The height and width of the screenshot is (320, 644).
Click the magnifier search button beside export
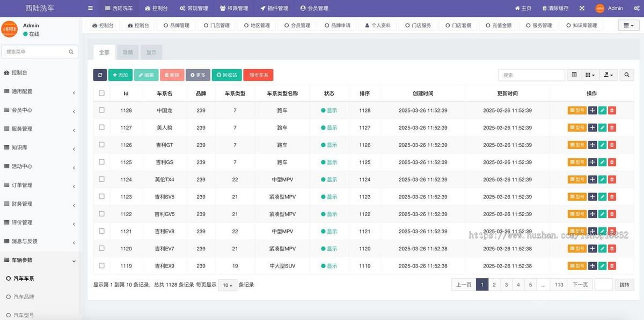coord(626,75)
